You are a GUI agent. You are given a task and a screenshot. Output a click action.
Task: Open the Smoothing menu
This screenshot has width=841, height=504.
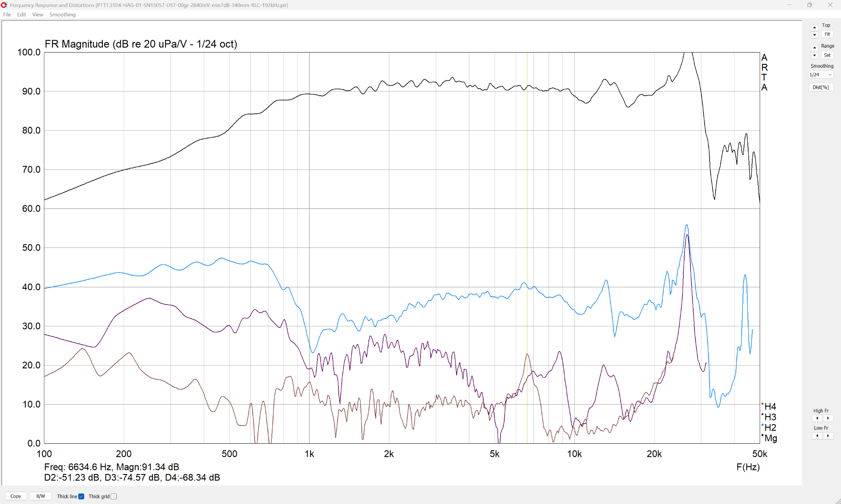pos(62,14)
